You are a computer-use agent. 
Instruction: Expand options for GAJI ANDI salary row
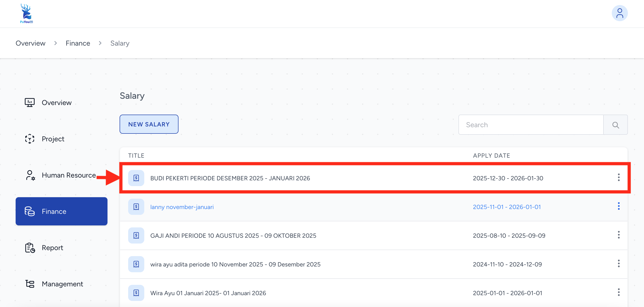click(619, 235)
